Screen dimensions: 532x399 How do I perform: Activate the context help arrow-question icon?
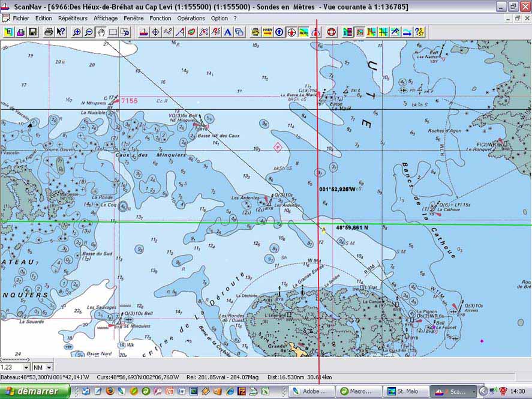pyautogui.click(x=61, y=32)
